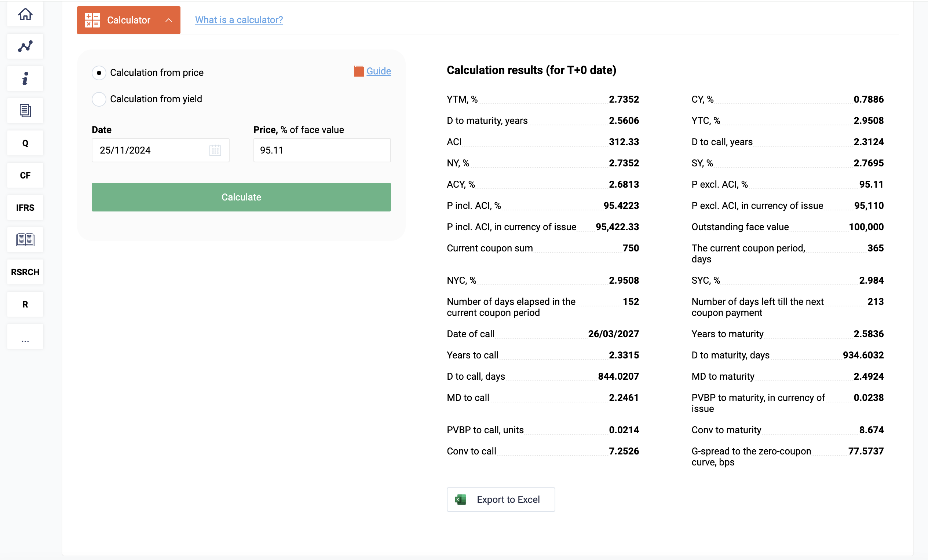Select Calculation from price radio button

pos(99,73)
